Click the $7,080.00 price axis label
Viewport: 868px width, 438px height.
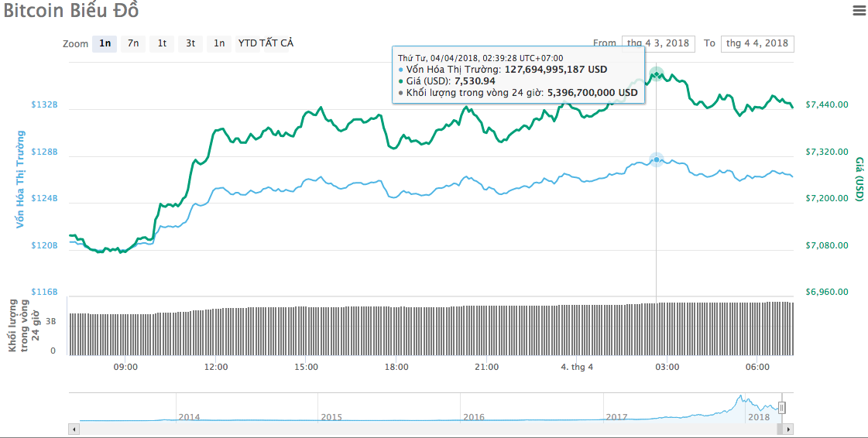click(826, 245)
